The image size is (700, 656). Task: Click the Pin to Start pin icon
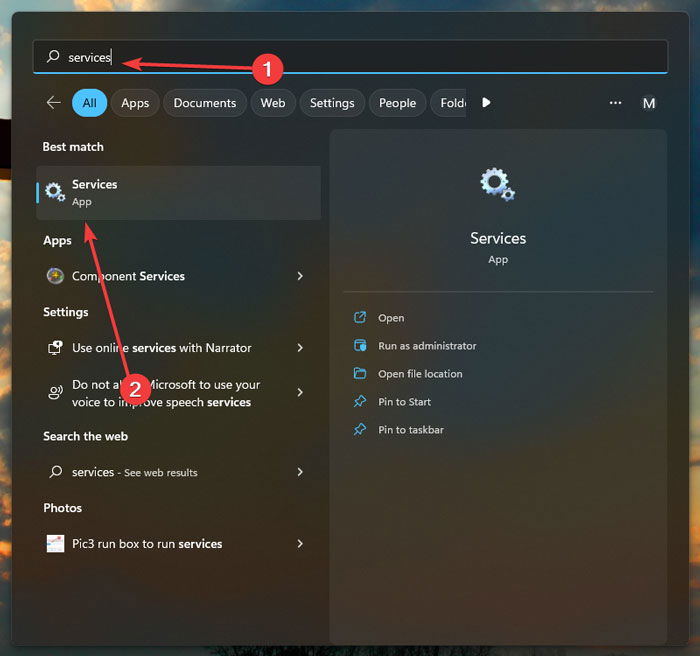(x=360, y=401)
